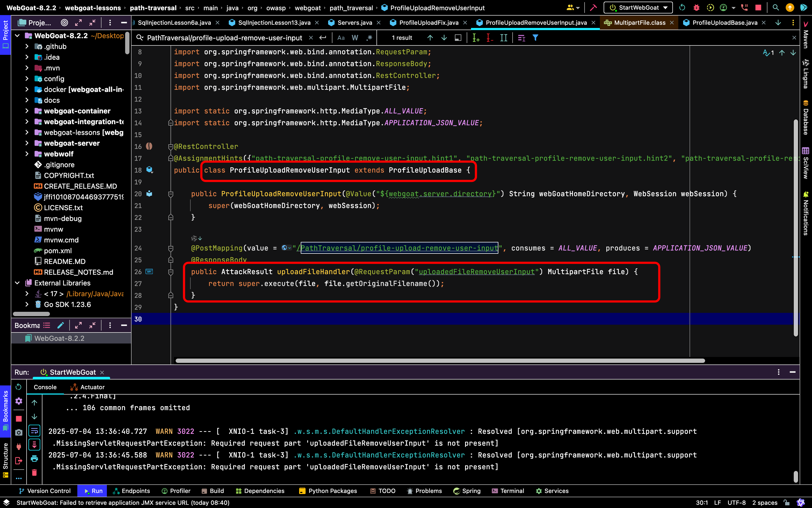
Task: Click Add Selection for Next Occurrence icon
Action: tap(476, 38)
